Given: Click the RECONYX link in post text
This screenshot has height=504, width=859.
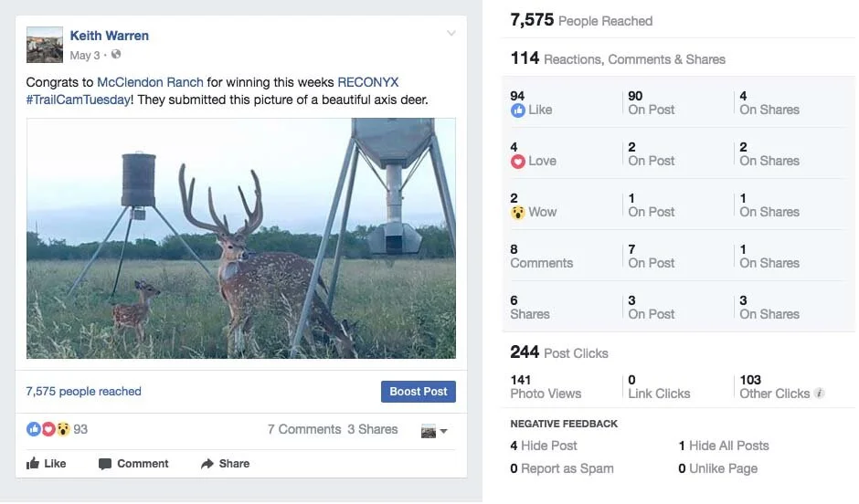Looking at the screenshot, I should click(368, 82).
